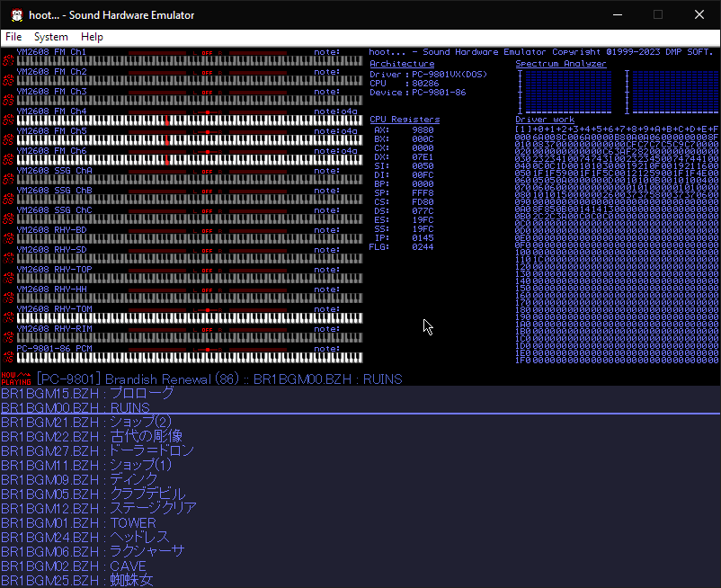Click the channel icon for YM2608 FM Ch4
This screenshot has width=721, height=588.
7,118
